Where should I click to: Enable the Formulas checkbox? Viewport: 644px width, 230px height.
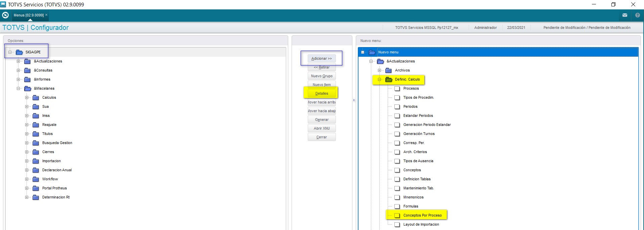click(397, 206)
